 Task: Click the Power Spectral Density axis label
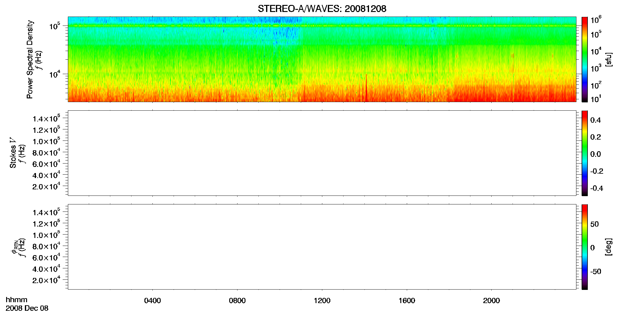click(x=30, y=59)
